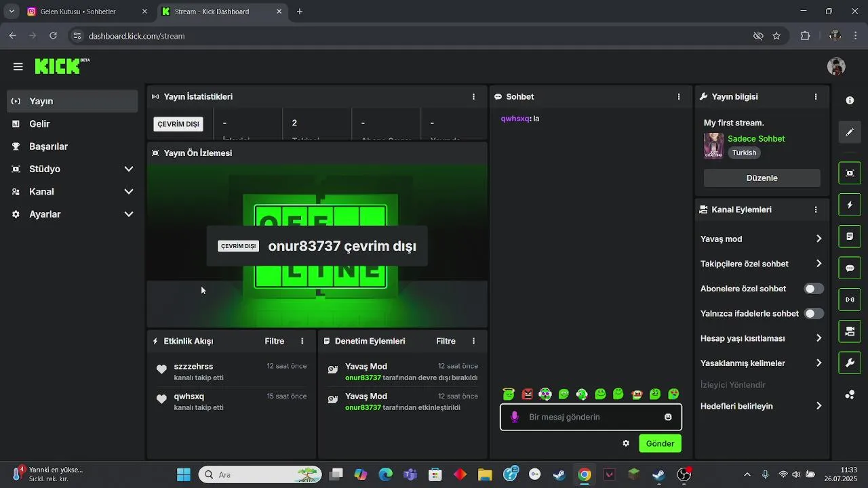Open Yayın bilgisi panel three-dot menu
Image resolution: width=868 pixels, height=488 pixels.
coord(816,97)
